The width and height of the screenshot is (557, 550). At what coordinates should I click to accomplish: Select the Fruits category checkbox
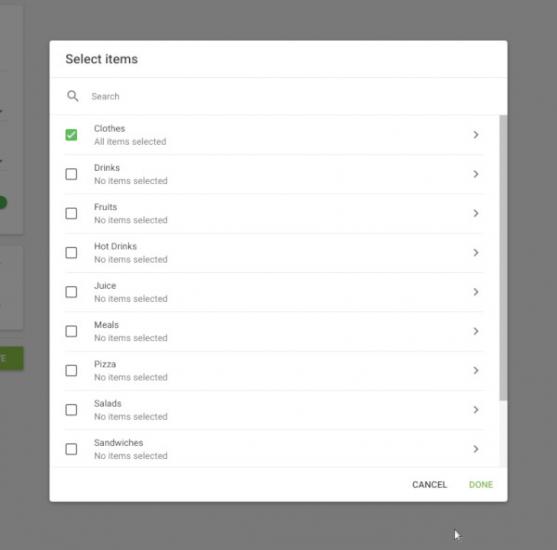click(71, 214)
